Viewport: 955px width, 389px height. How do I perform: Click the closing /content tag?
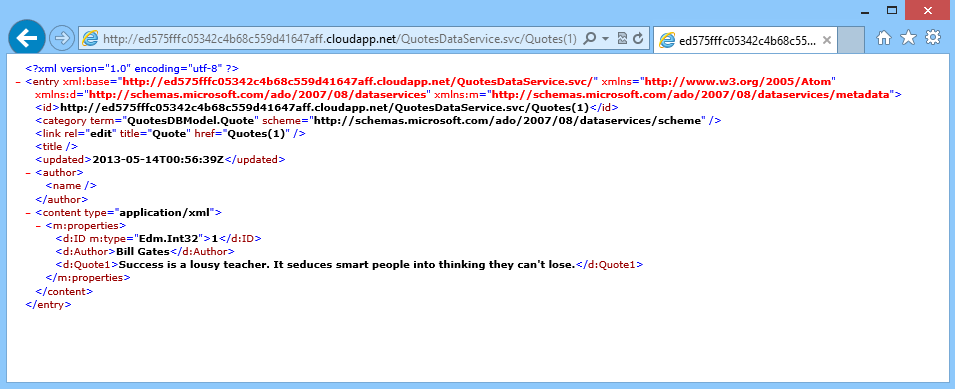tap(64, 292)
